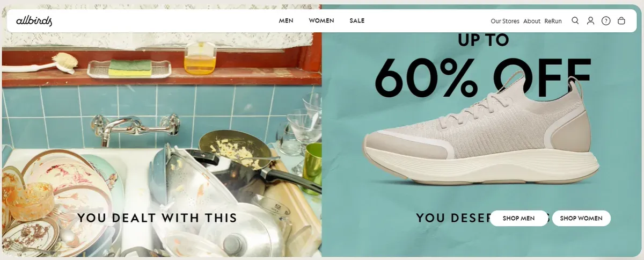This screenshot has width=644, height=260.
Task: Go home via the allbirds logo
Action: click(34, 21)
